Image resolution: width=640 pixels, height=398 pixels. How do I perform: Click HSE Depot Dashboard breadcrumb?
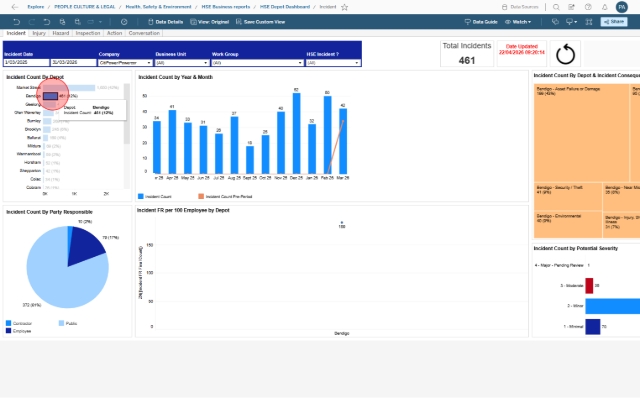pyautogui.click(x=285, y=7)
